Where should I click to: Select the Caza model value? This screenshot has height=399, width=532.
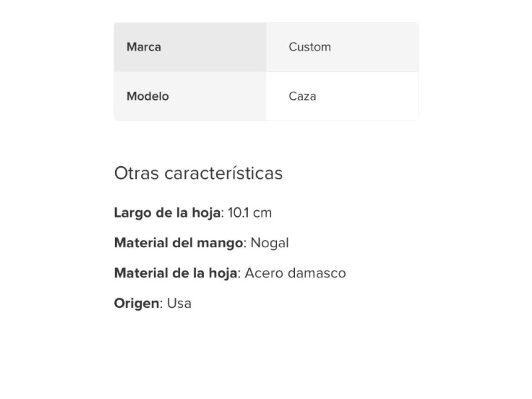coord(302,96)
